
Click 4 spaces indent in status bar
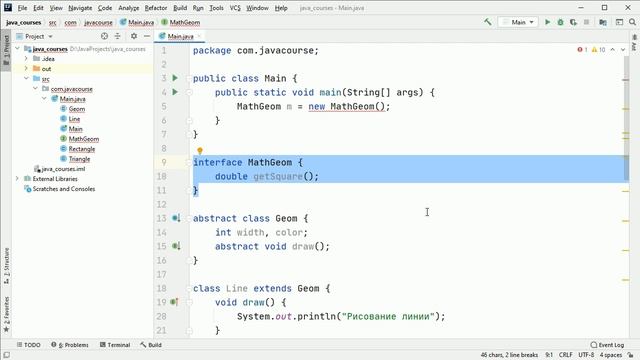click(611, 355)
